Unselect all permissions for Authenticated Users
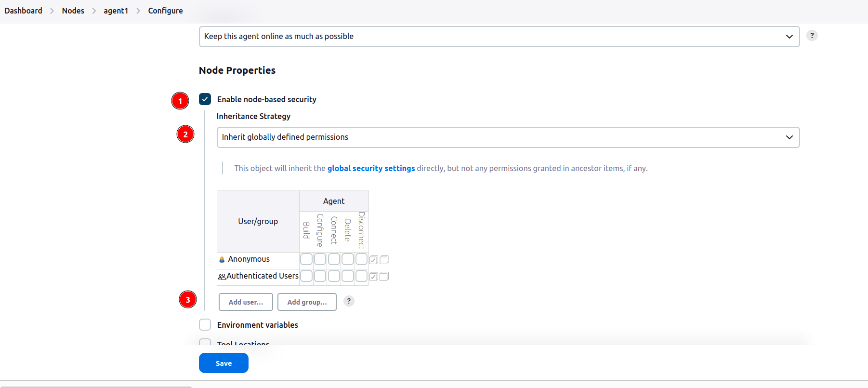 (384, 277)
